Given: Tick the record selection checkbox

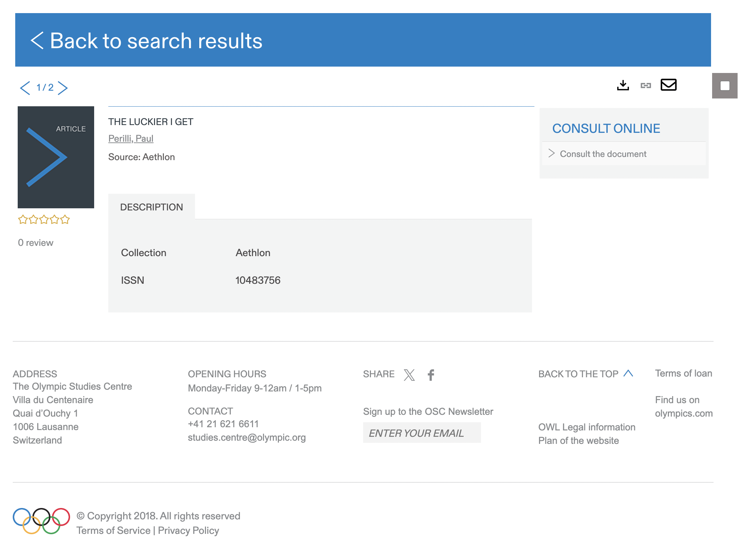Looking at the screenshot, I should point(724,86).
